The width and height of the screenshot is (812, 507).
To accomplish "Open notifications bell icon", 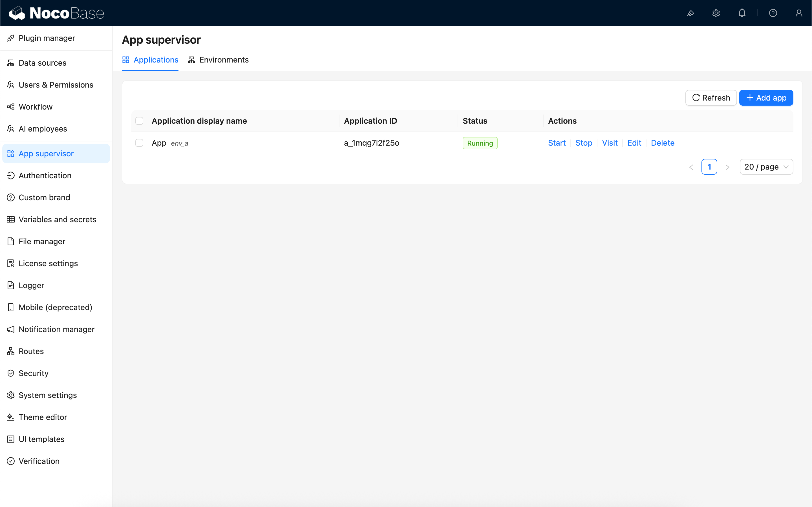I will (x=742, y=13).
